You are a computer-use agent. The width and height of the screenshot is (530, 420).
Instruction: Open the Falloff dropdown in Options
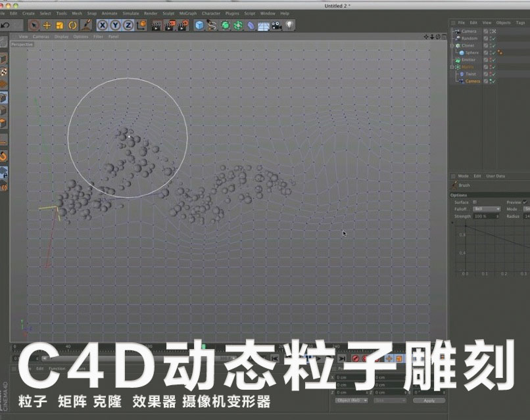pyautogui.click(x=487, y=209)
